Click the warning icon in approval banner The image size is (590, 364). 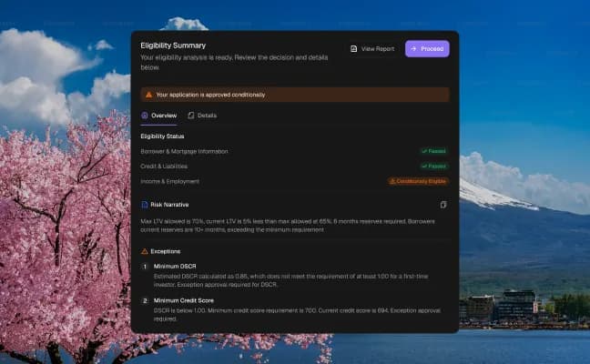coord(148,95)
